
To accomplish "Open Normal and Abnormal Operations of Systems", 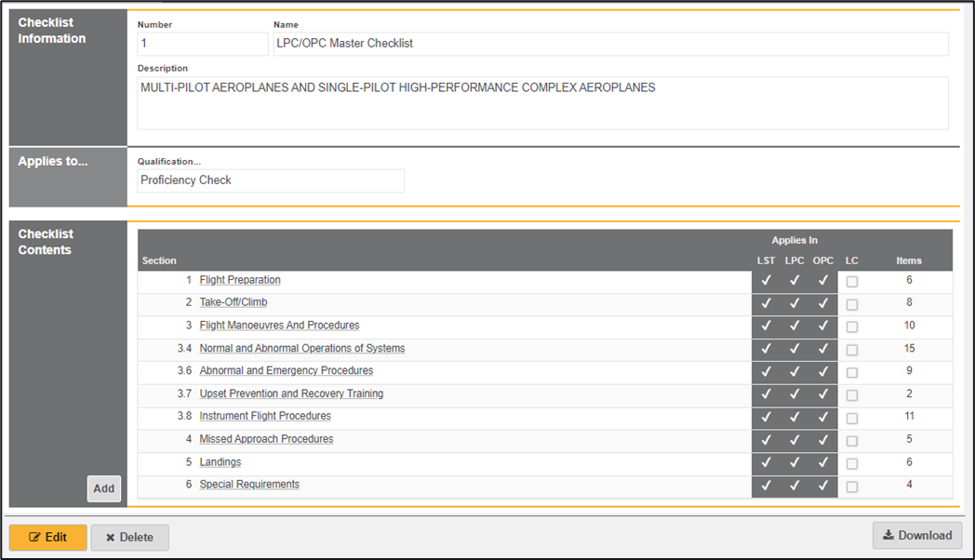I will 302,348.
